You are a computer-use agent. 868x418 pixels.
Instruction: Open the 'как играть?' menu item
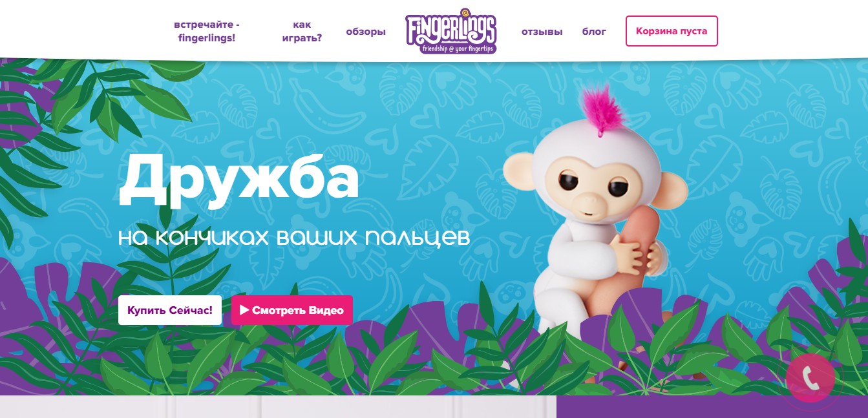[302, 31]
